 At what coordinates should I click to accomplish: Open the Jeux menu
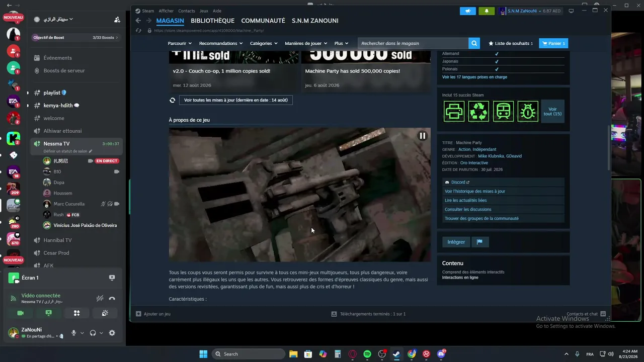[x=204, y=11]
